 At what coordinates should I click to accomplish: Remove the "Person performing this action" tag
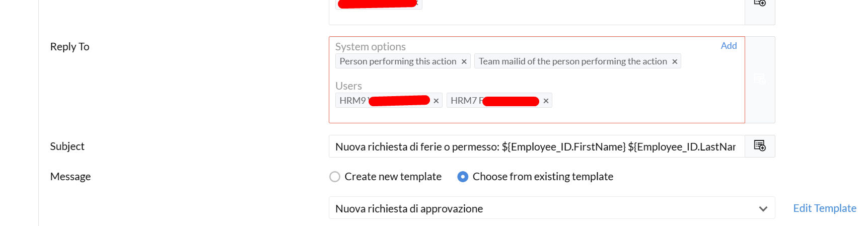tap(464, 61)
